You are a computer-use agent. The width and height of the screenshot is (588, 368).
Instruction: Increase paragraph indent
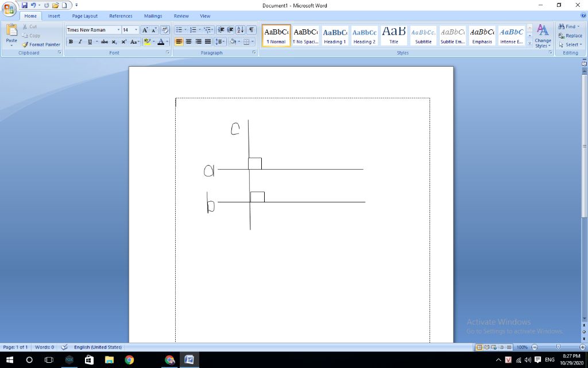(x=230, y=30)
